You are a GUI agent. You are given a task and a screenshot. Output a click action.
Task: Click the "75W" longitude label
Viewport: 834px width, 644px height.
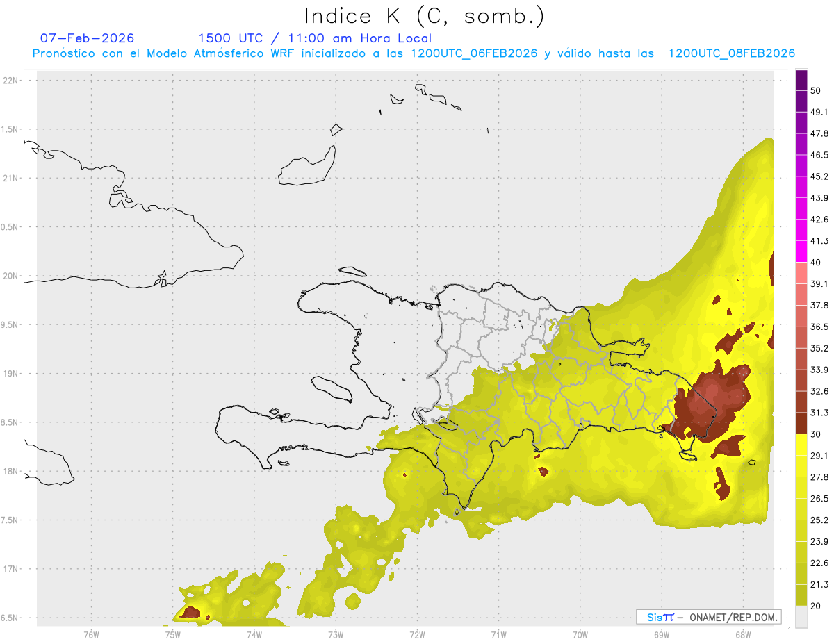click(172, 634)
